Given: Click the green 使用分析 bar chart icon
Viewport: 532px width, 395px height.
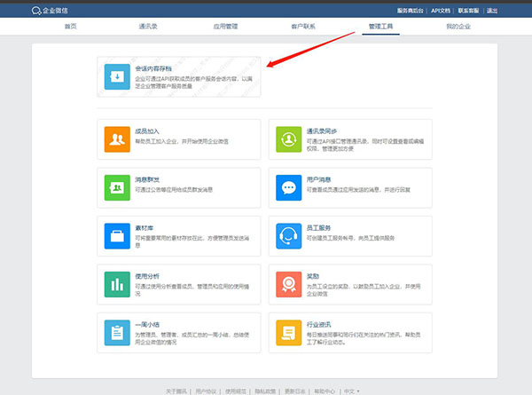Looking at the screenshot, I should click(x=117, y=284).
